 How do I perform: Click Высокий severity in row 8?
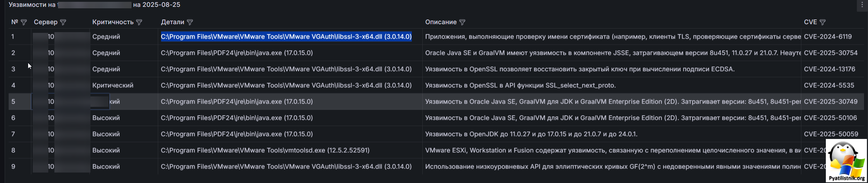(106, 150)
